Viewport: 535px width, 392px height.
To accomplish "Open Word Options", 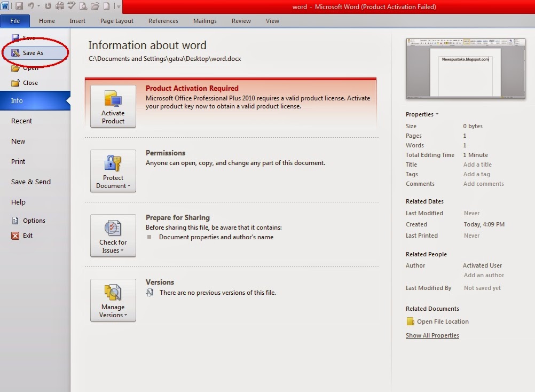I will (x=35, y=221).
